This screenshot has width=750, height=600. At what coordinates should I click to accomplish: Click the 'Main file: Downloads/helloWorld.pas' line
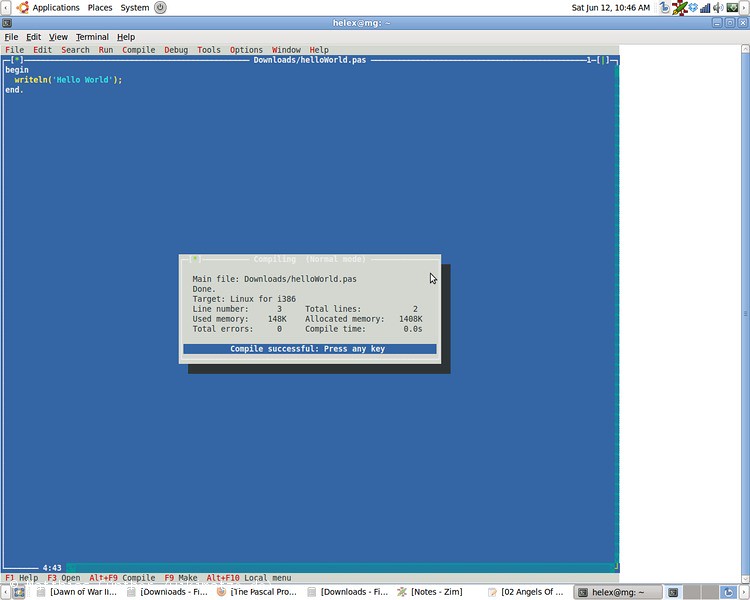(275, 279)
